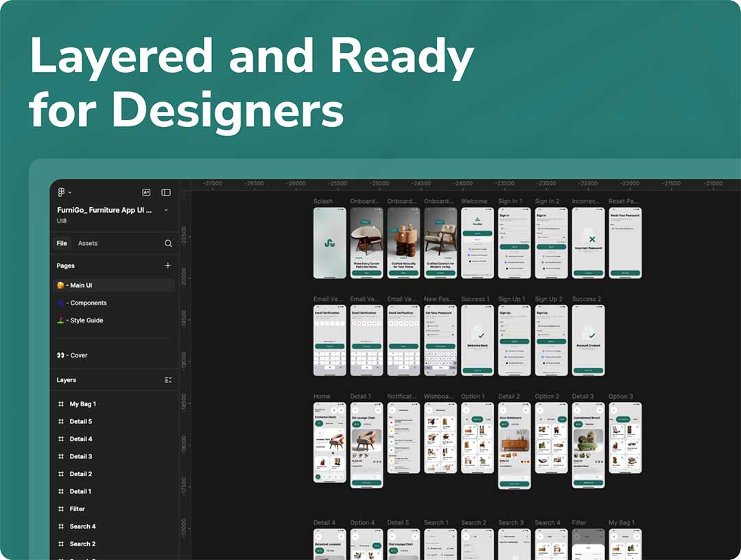The image size is (741, 560).
Task: Select the Splash screen frame on canvas
Action: click(329, 243)
